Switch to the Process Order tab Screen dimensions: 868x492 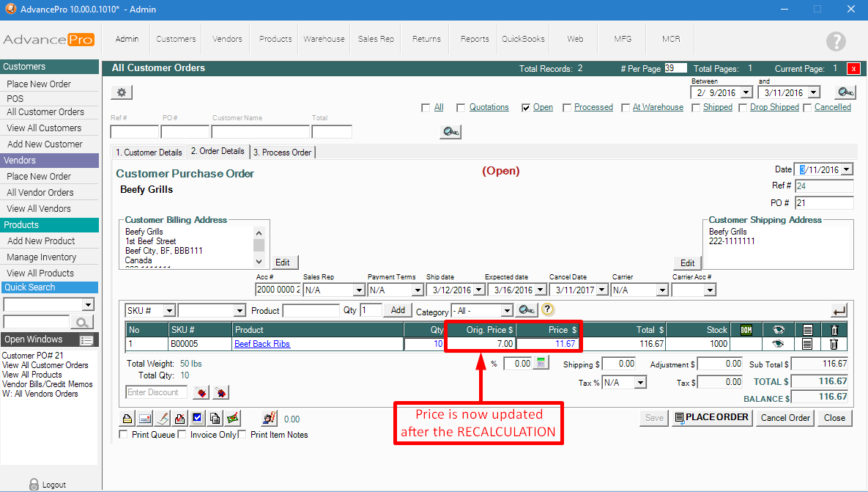[x=283, y=153]
